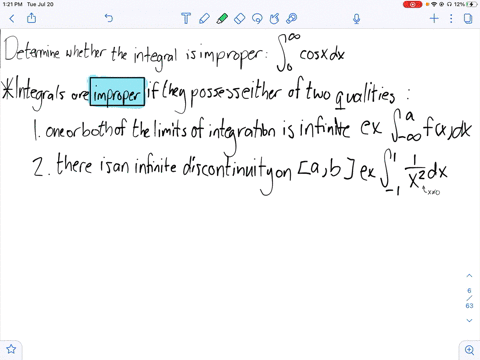The image size is (480, 360).
Task: Tap the battery icon in status bar
Action: coord(472,4)
